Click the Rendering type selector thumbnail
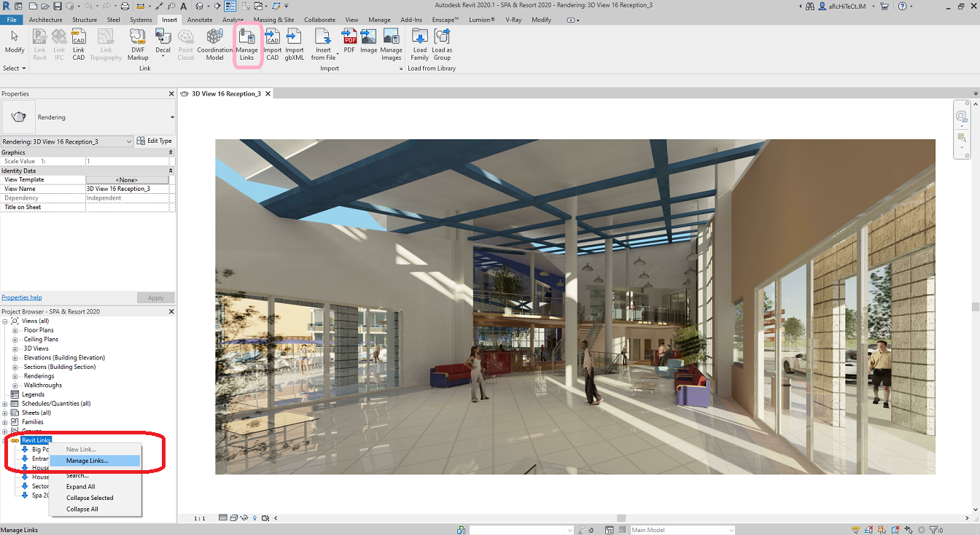980x535 pixels. click(20, 117)
